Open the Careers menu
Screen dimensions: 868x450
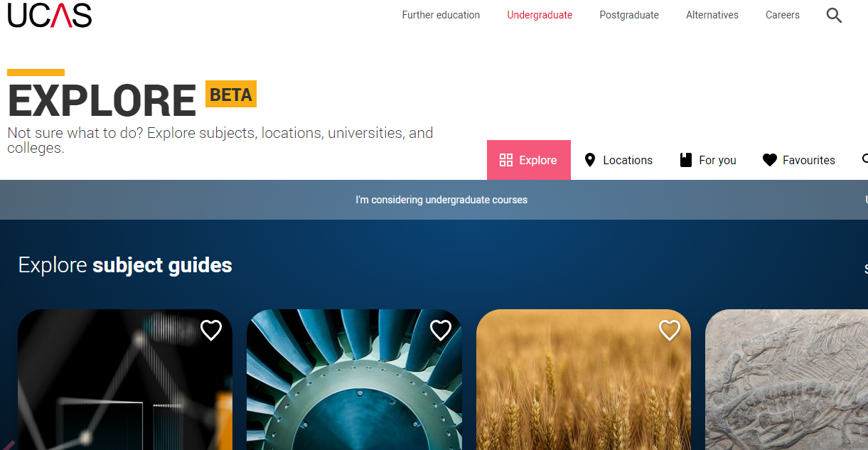click(783, 15)
